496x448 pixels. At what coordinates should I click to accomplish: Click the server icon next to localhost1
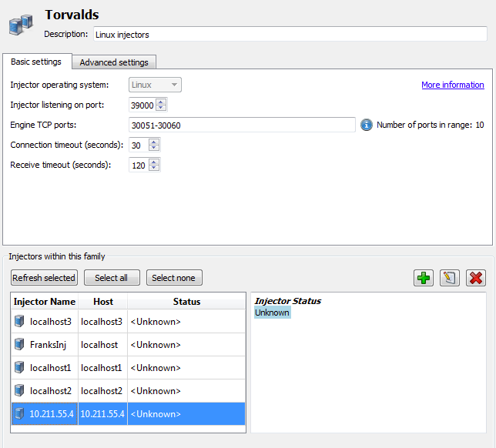pos(19,368)
